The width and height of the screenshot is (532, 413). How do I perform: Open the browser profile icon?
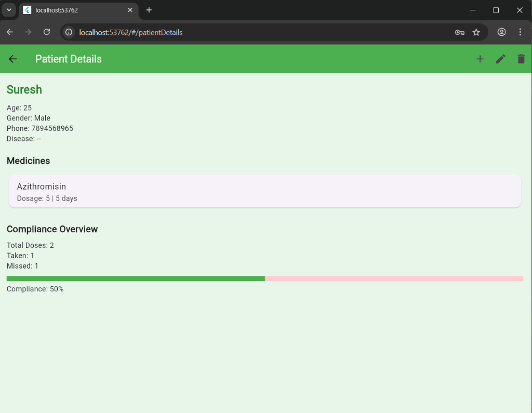click(x=502, y=32)
